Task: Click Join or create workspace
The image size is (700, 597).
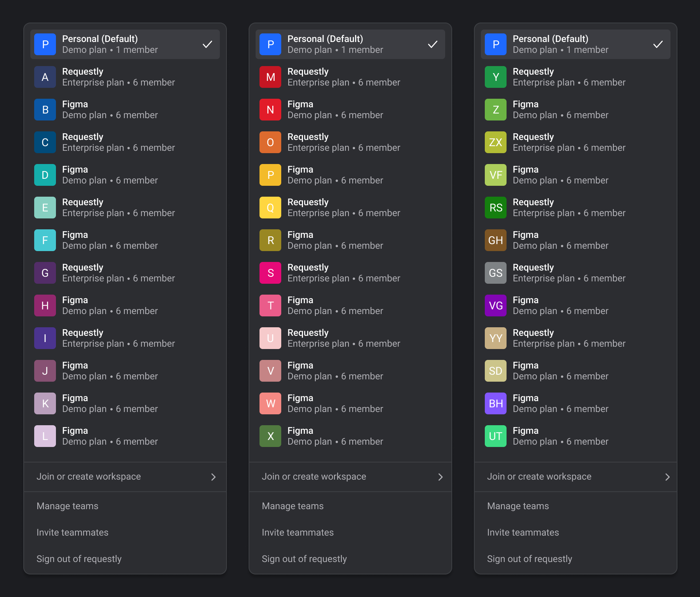Action: 88,477
